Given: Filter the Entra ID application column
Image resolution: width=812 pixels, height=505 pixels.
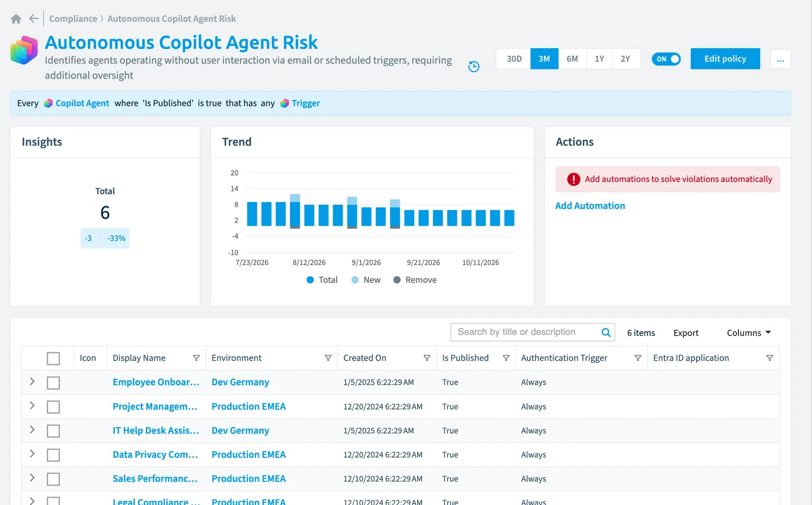Looking at the screenshot, I should tap(770, 358).
